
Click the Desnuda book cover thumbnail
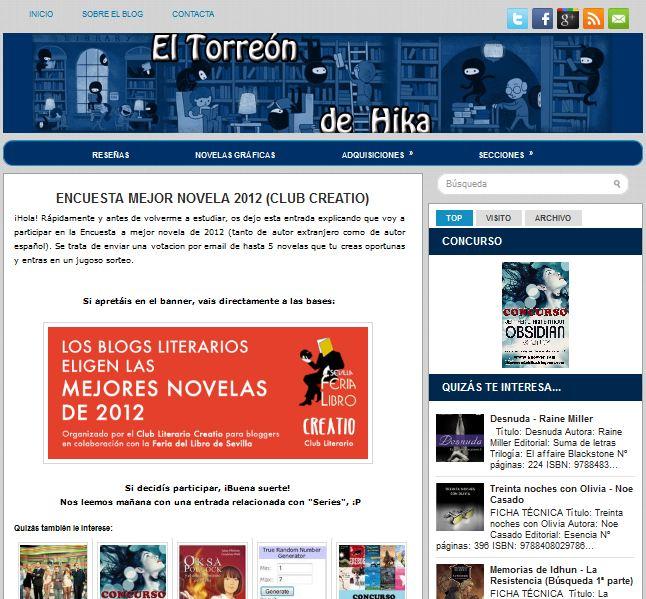tap(460, 438)
